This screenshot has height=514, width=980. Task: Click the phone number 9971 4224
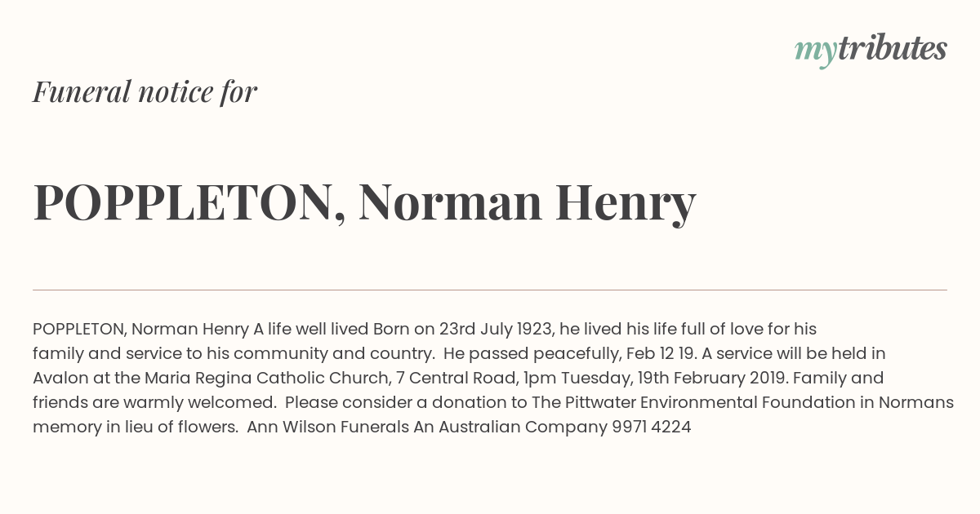[652, 427]
